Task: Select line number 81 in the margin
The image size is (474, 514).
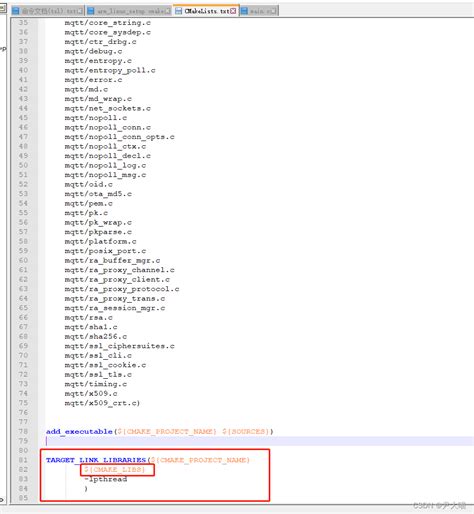Action: tap(23, 460)
